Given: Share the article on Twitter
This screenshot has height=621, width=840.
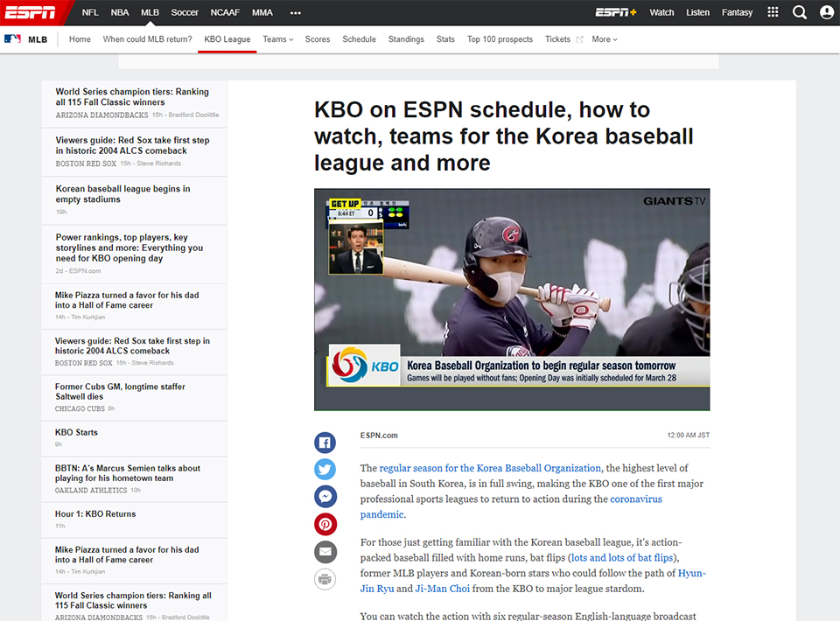Looking at the screenshot, I should coord(325,470).
